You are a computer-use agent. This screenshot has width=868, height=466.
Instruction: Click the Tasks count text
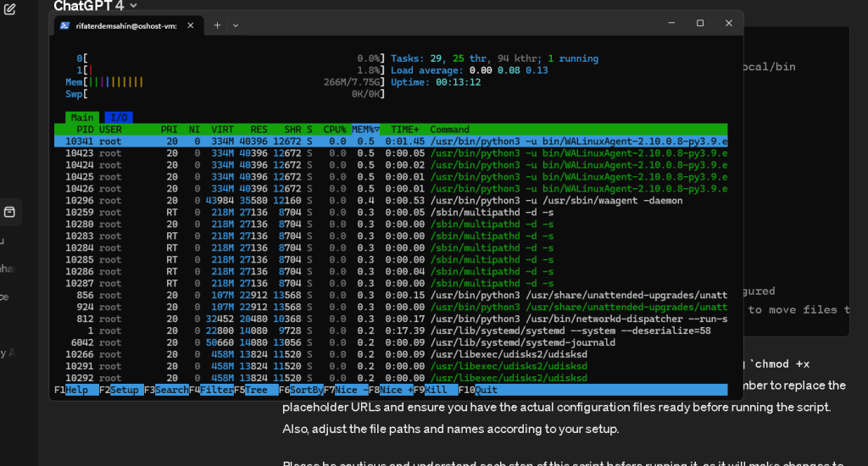tap(494, 58)
